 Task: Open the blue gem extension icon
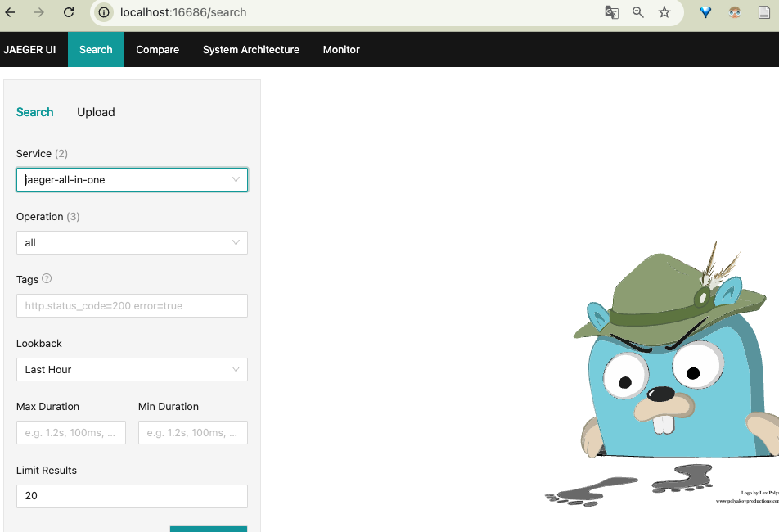705,12
